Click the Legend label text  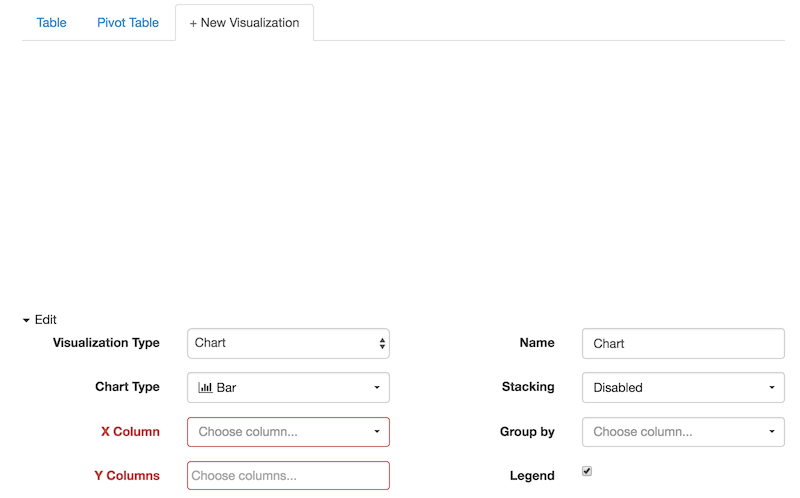coord(532,476)
